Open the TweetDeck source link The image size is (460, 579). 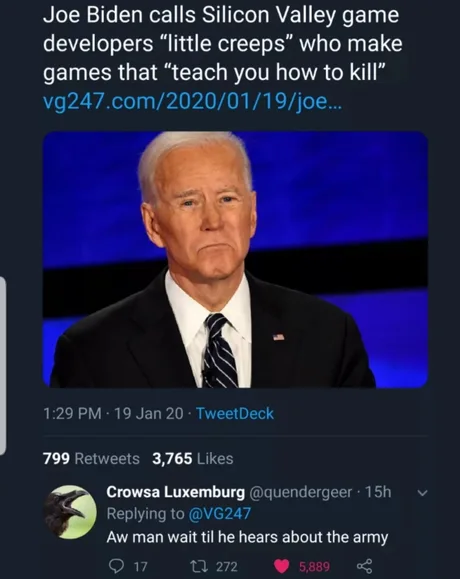coord(235,413)
